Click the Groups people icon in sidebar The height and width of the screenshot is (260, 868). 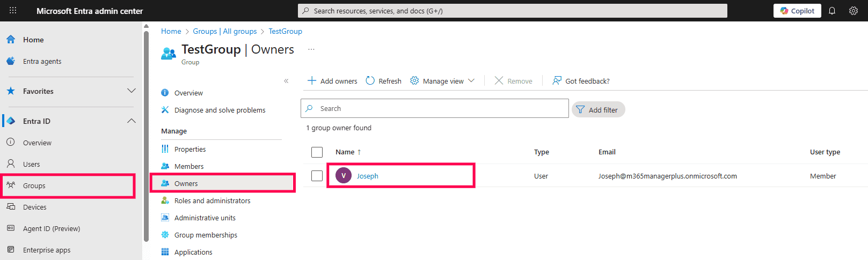(x=11, y=185)
